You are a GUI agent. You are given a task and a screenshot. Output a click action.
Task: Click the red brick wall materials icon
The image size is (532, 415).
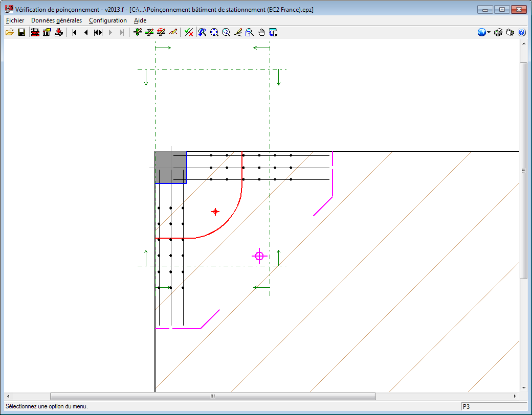(35, 32)
